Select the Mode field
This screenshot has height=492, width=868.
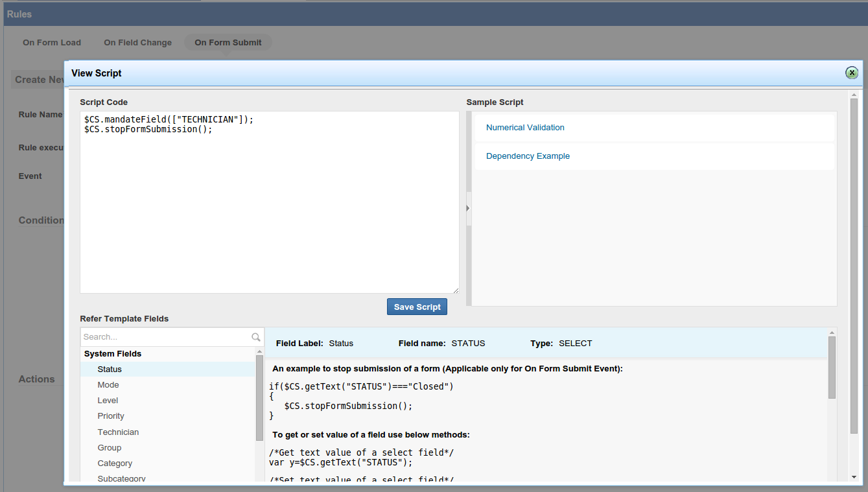click(x=108, y=385)
